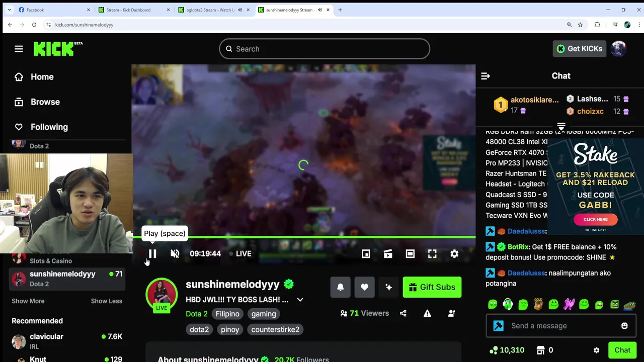The height and width of the screenshot is (362, 644).
Task: Click the browser address bar URL
Action: (84, 25)
